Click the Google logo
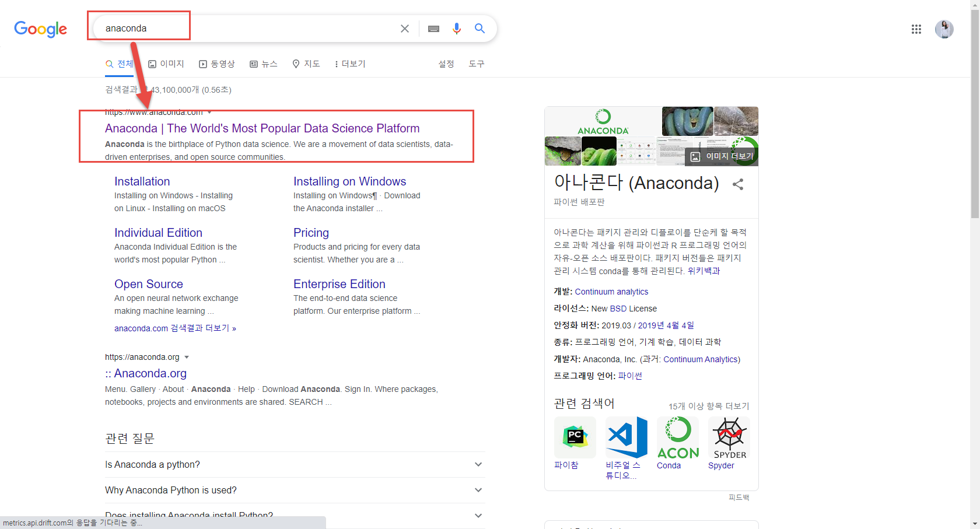The image size is (980, 529). (40, 29)
